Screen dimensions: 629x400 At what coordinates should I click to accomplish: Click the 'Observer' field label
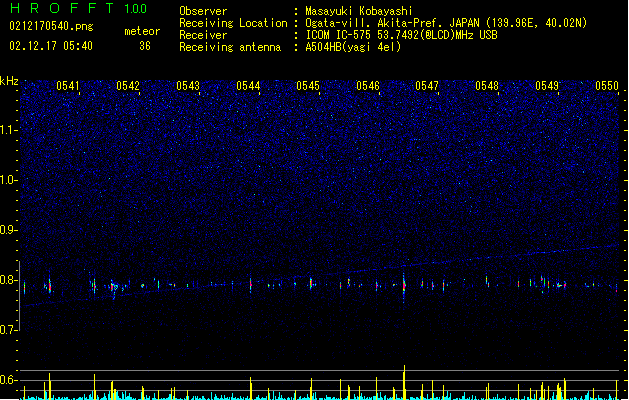[x=203, y=11]
